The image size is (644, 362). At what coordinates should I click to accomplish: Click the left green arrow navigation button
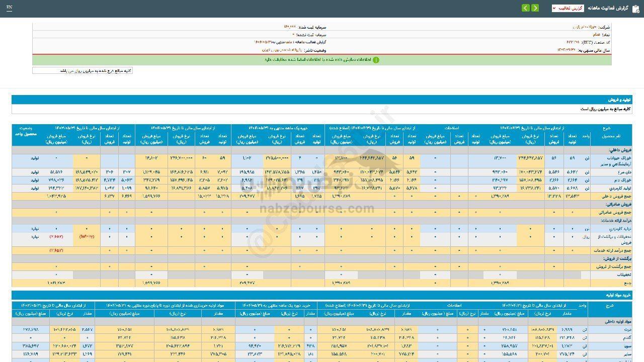pyautogui.click(x=526, y=8)
